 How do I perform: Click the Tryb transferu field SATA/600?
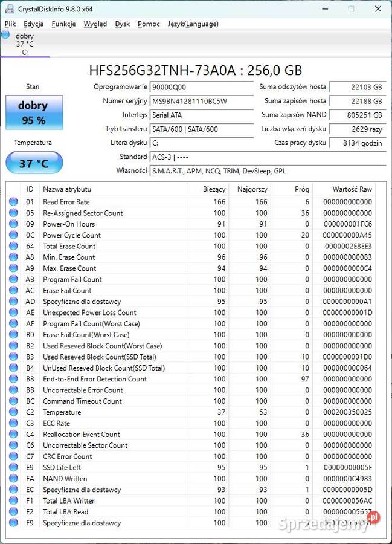pos(201,129)
